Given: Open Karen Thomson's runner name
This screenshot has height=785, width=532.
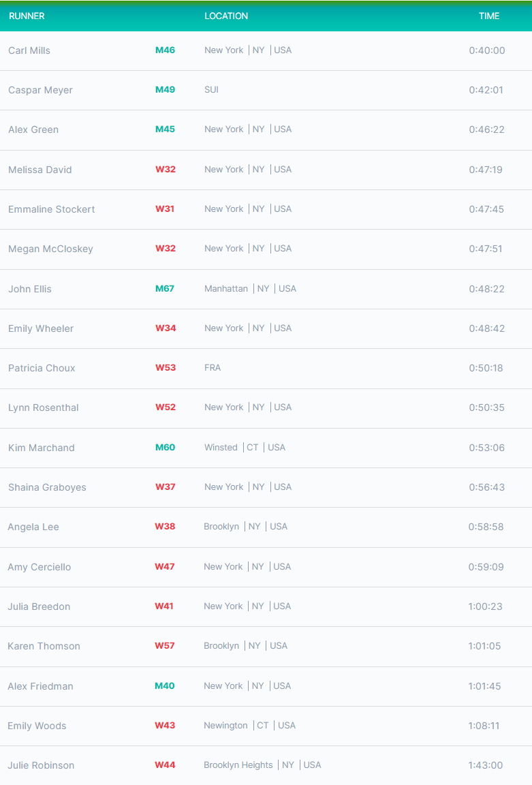Looking at the screenshot, I should pyautogui.click(x=44, y=646).
